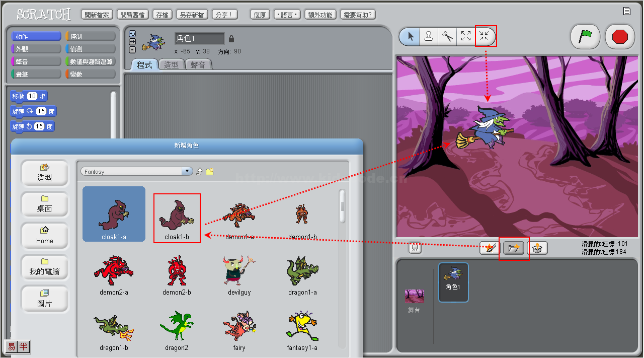Click the file list scrollbar in the dialog
Image resolution: width=644 pixels, height=358 pixels.
(x=343, y=206)
